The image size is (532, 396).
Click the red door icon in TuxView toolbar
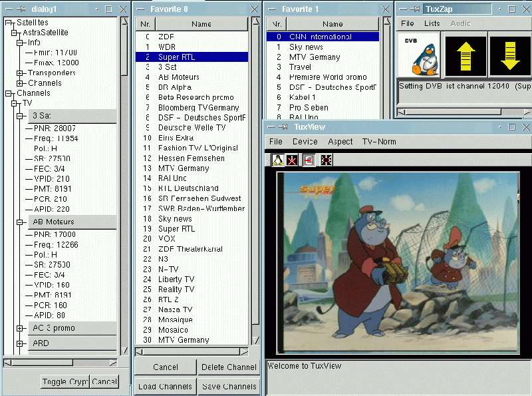click(x=309, y=160)
